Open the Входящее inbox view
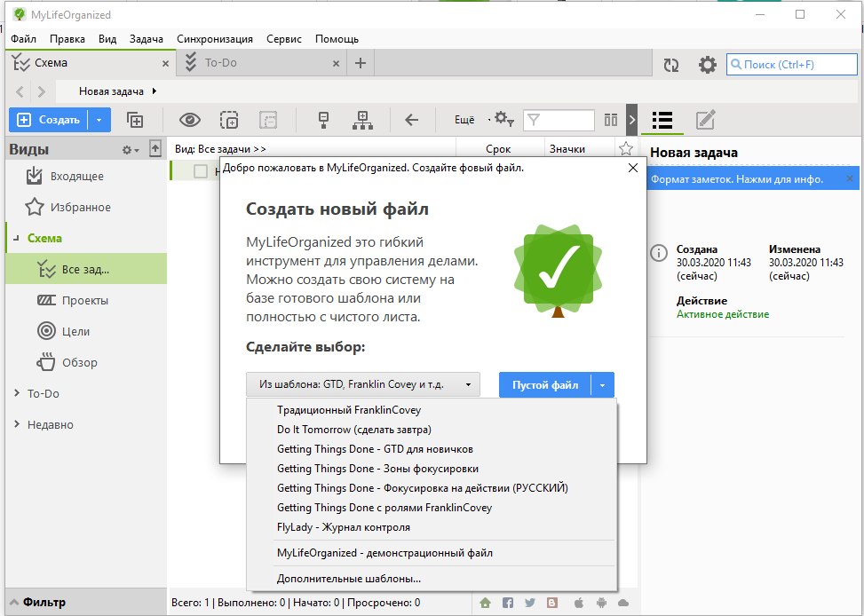864x616 pixels. click(x=76, y=176)
